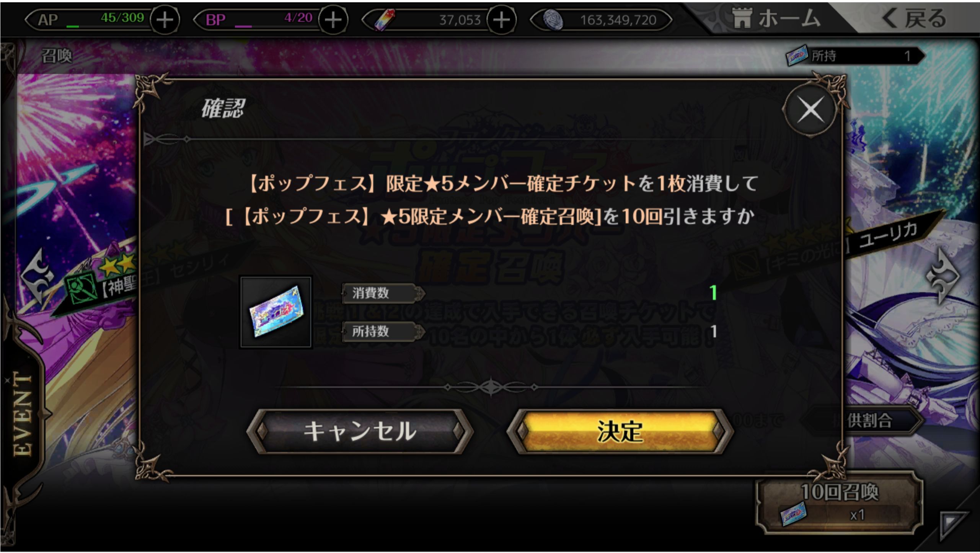Tap the silver coin currency icon
This screenshot has height=553, width=980.
(553, 20)
